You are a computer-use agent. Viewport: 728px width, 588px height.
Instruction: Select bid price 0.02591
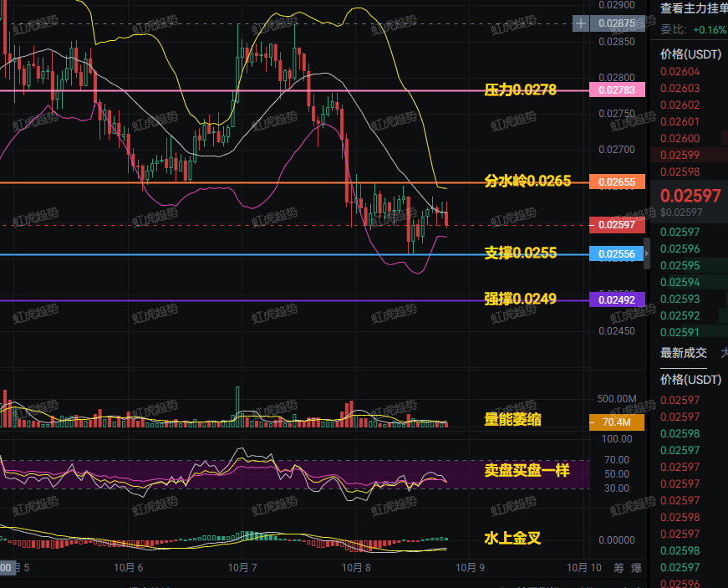click(680, 333)
